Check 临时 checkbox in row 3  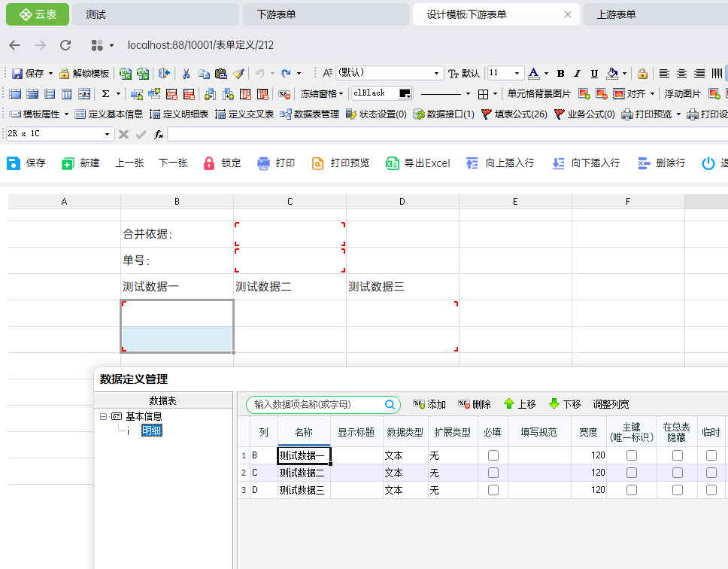coord(711,489)
